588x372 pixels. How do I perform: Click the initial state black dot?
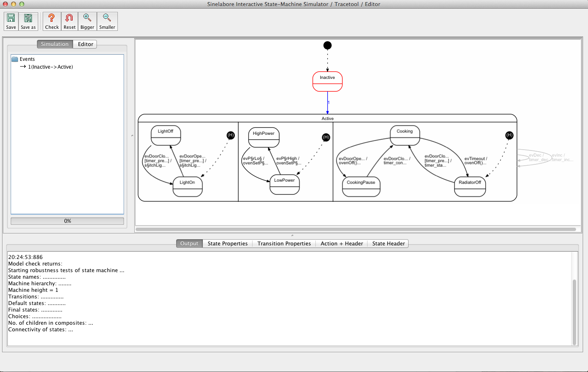pyautogui.click(x=327, y=46)
